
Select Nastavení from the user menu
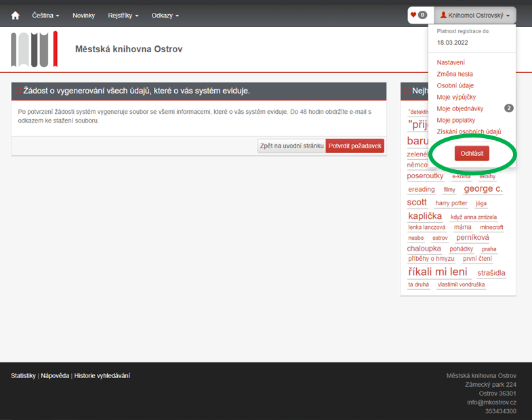451,62
